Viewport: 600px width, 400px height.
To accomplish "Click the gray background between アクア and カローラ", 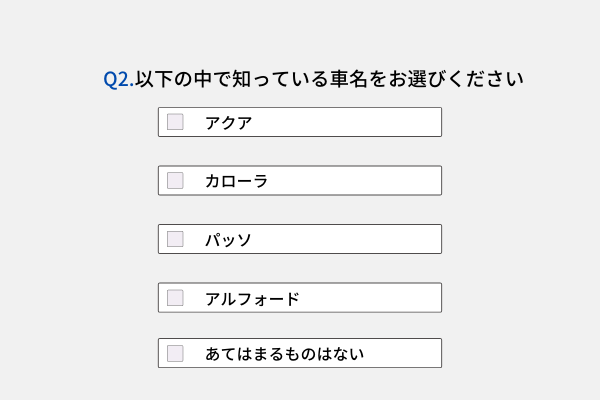I will 300,151.
